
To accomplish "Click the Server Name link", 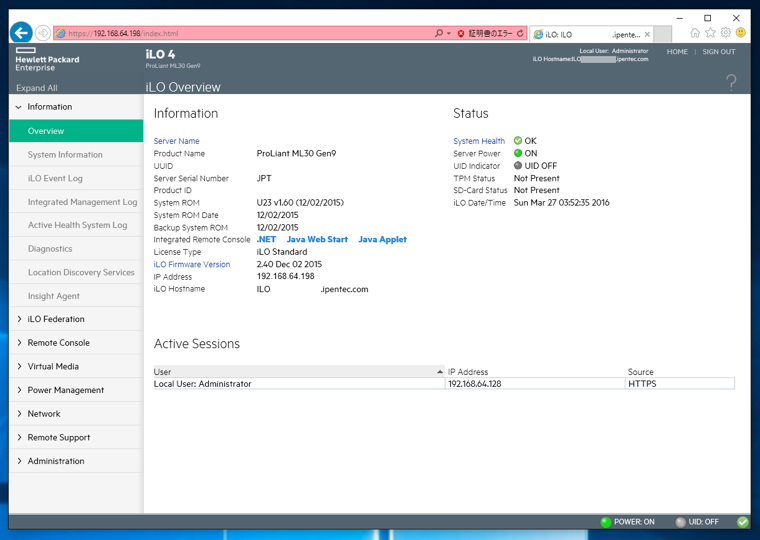I will [x=176, y=141].
